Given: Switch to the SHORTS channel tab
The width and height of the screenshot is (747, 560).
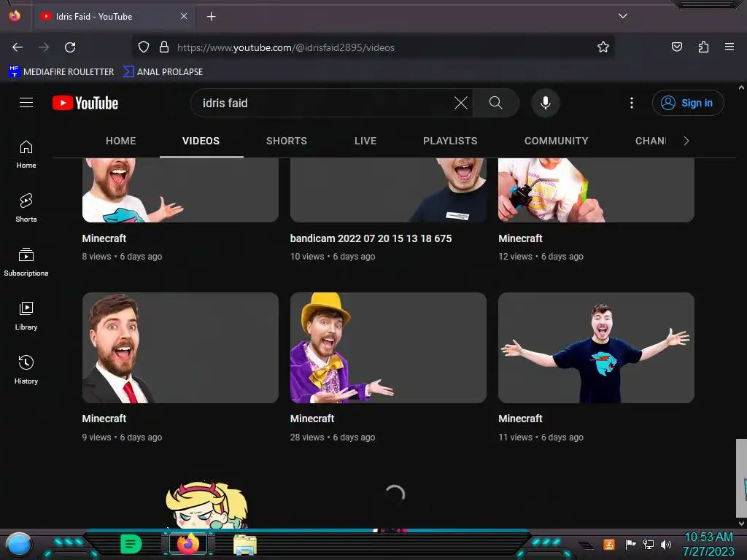Looking at the screenshot, I should click(286, 141).
